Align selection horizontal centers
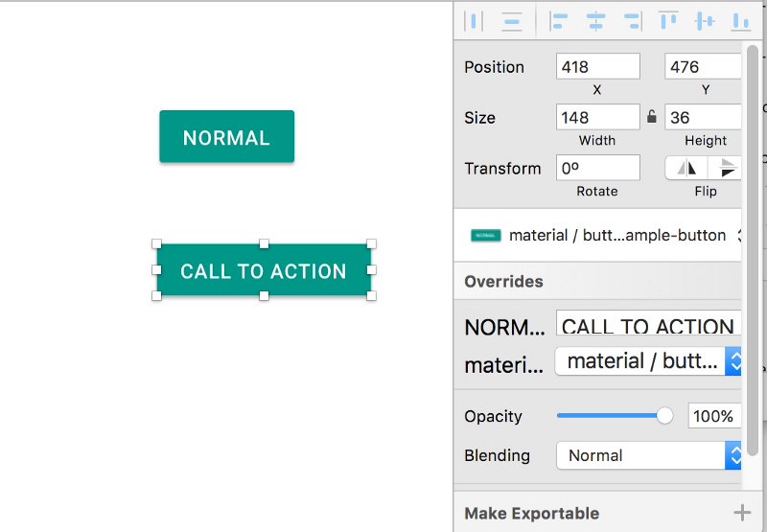This screenshot has width=767, height=532. click(595, 21)
